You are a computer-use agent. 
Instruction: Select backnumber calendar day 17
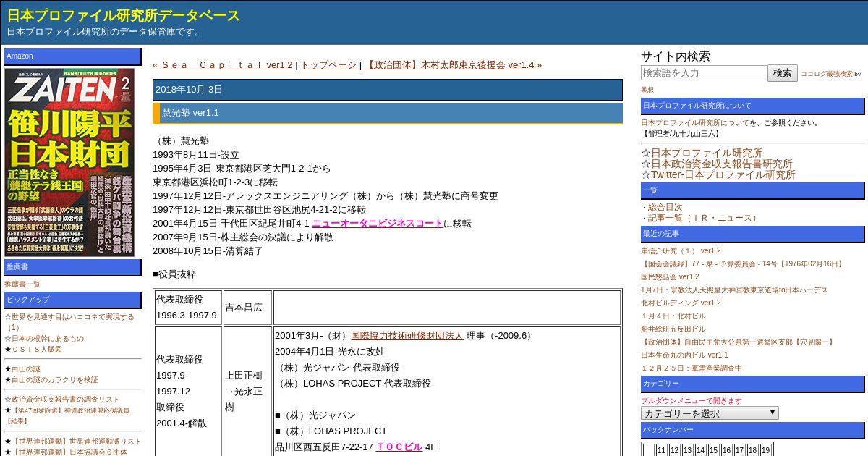(740, 450)
